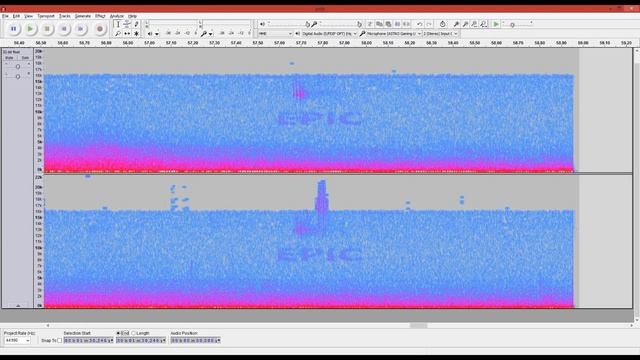Open the audio host dropdown
The width and height of the screenshot is (640, 360).
coord(275,33)
